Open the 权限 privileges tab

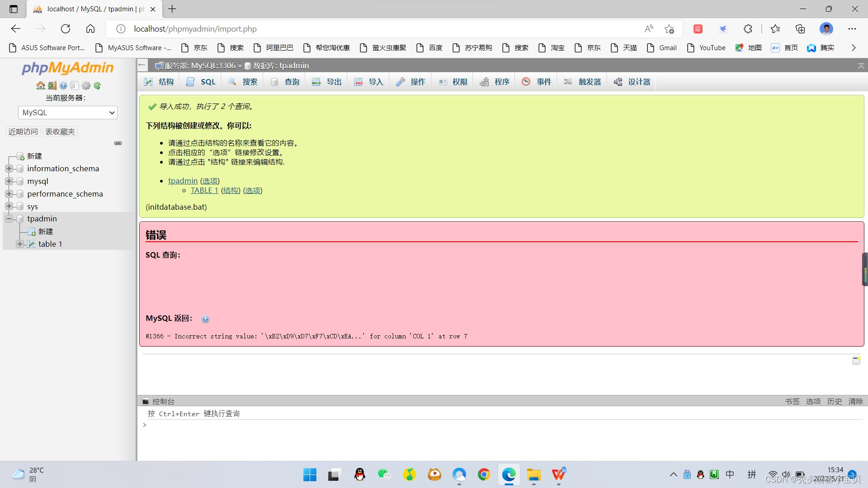(x=453, y=82)
